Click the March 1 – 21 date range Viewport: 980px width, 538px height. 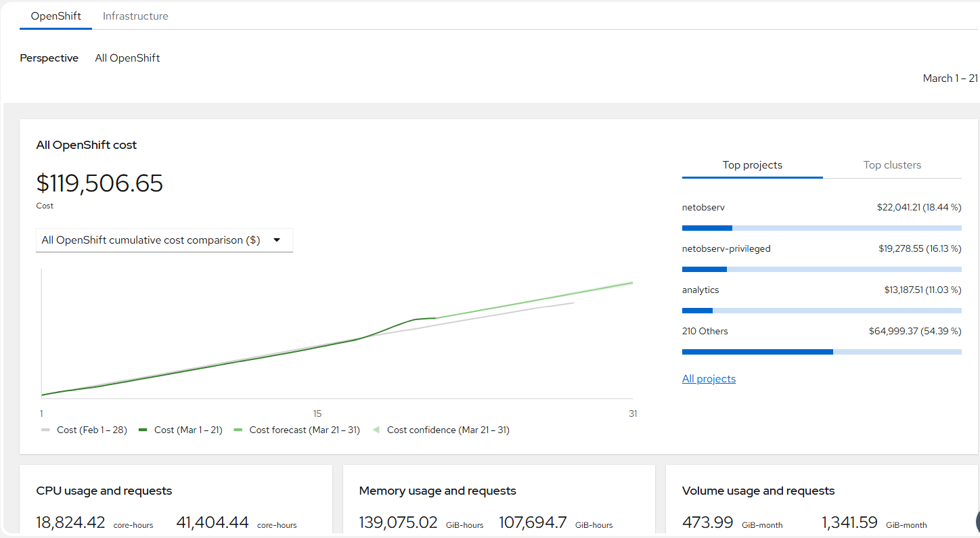[950, 79]
